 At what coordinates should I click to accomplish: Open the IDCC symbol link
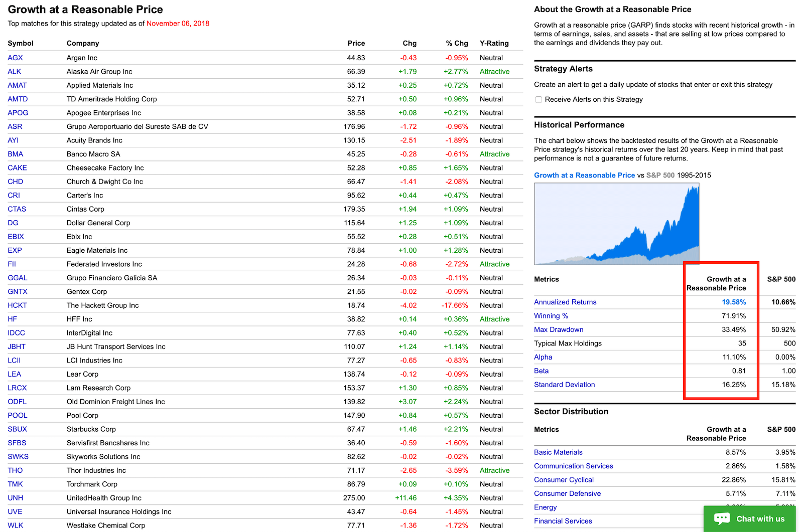[x=17, y=333]
